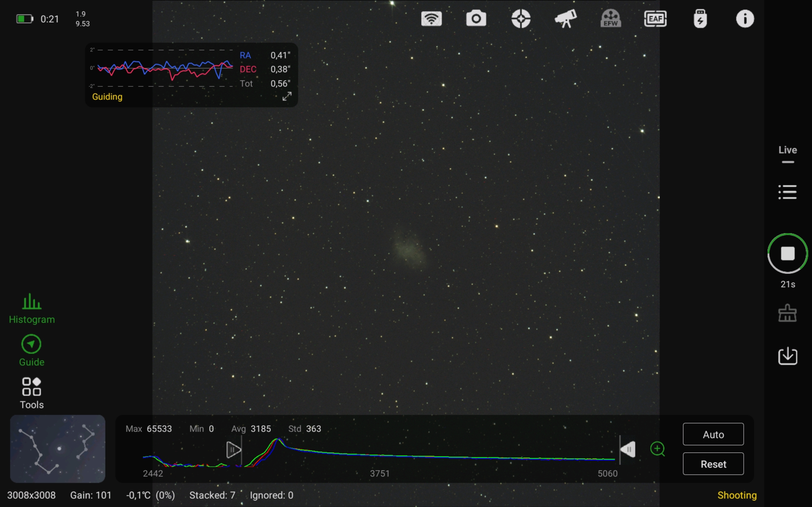Click the Stacked: 7 counter

[212, 495]
